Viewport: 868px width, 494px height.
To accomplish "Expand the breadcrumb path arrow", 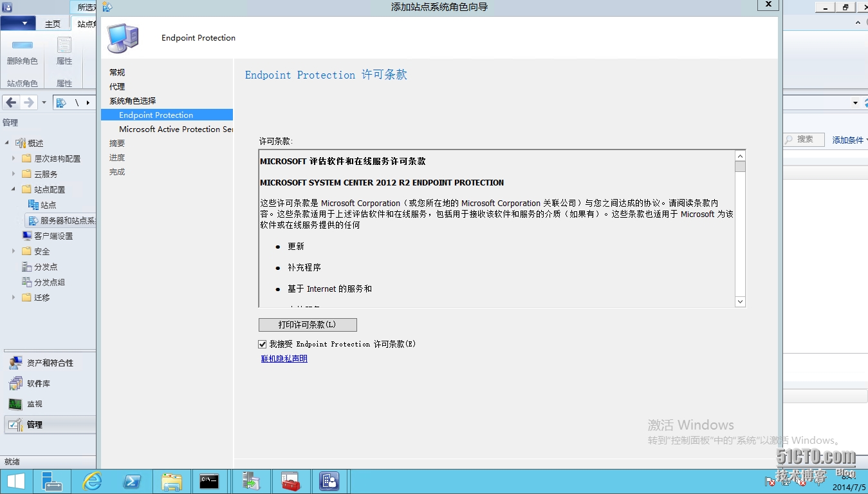I will [88, 103].
